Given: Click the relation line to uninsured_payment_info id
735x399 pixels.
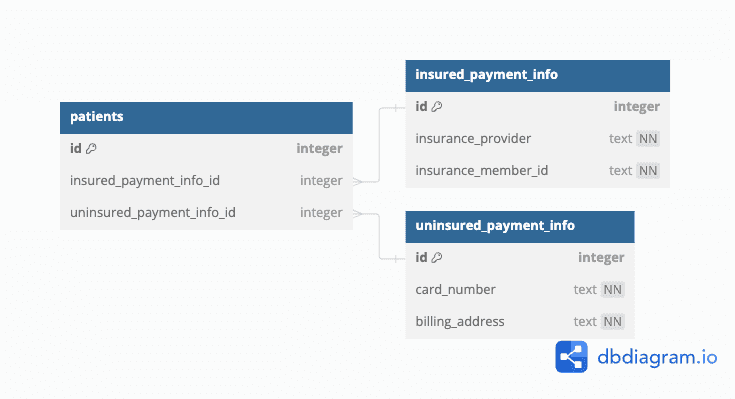Looking at the screenshot, I should [379, 236].
